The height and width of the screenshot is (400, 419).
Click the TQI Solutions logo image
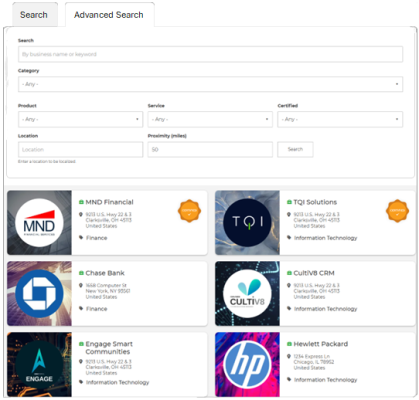(247, 223)
